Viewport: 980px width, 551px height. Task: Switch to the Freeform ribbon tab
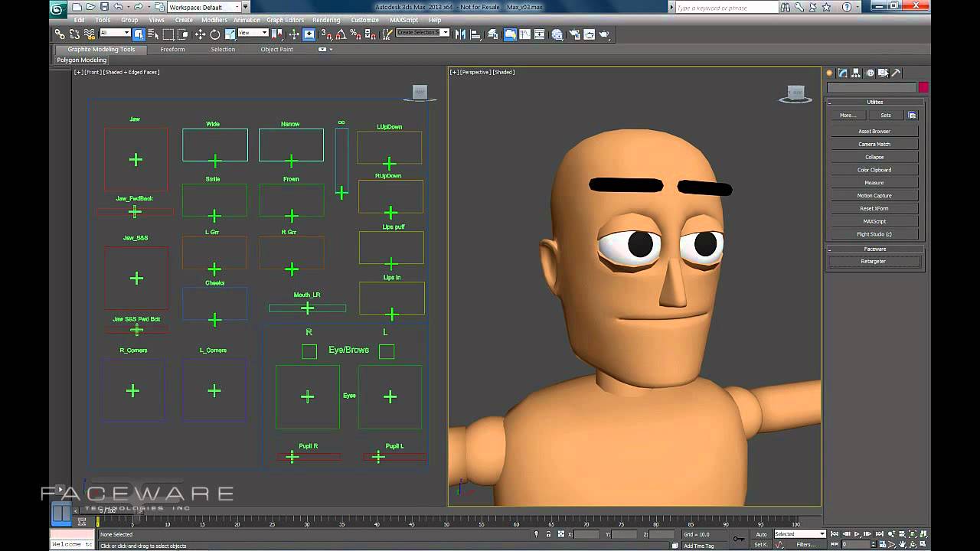(172, 49)
